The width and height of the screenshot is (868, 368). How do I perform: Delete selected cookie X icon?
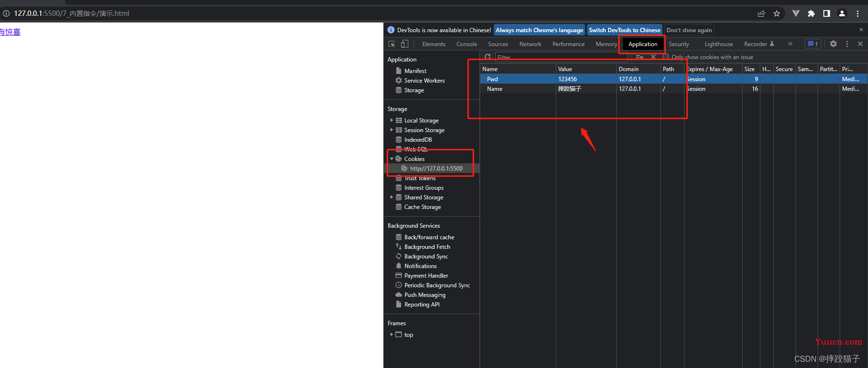click(x=653, y=57)
